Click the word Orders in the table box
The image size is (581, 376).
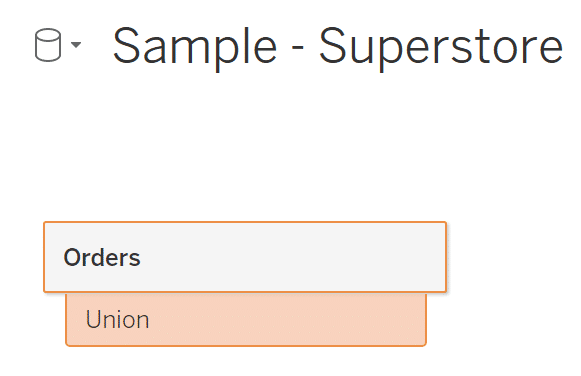[x=102, y=257]
